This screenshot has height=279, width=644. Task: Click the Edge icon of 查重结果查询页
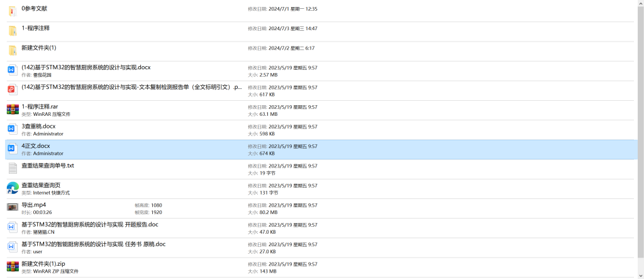pyautogui.click(x=13, y=188)
